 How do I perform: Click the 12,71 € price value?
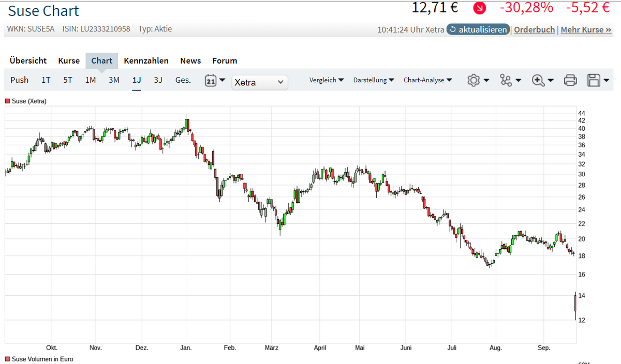tap(435, 7)
